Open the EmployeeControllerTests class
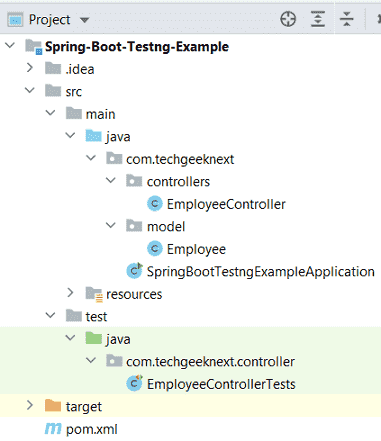This screenshot has width=381, height=441. (x=221, y=384)
